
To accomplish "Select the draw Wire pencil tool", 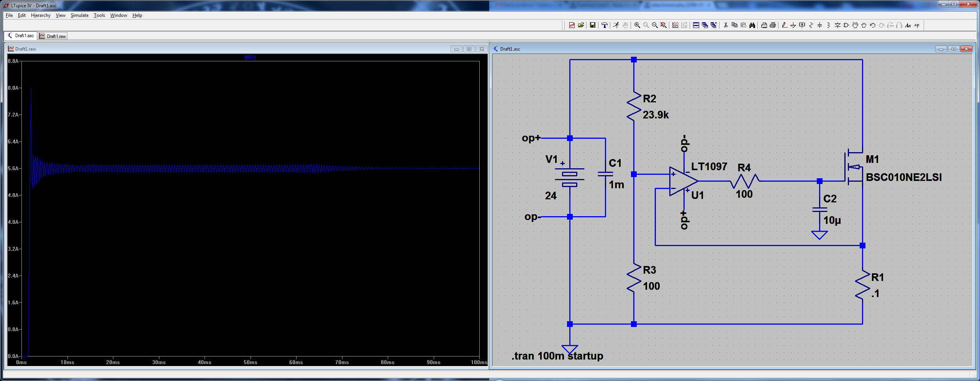I will [784, 25].
